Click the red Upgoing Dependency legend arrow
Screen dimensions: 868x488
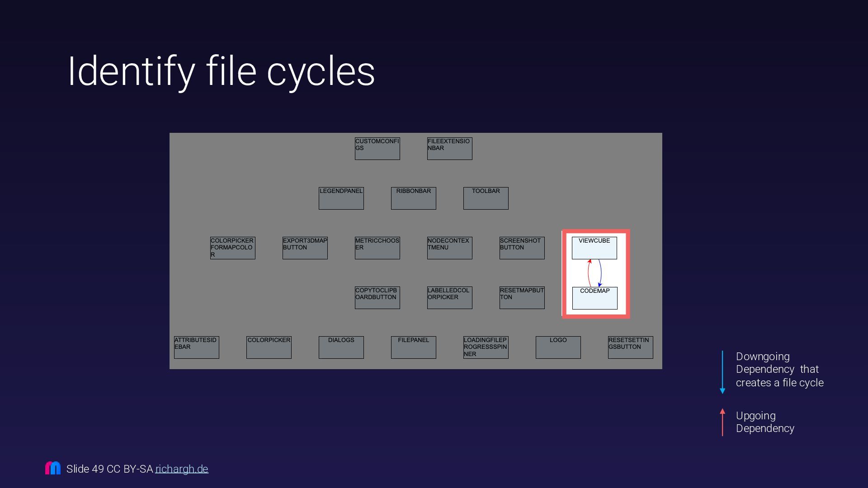(x=722, y=422)
